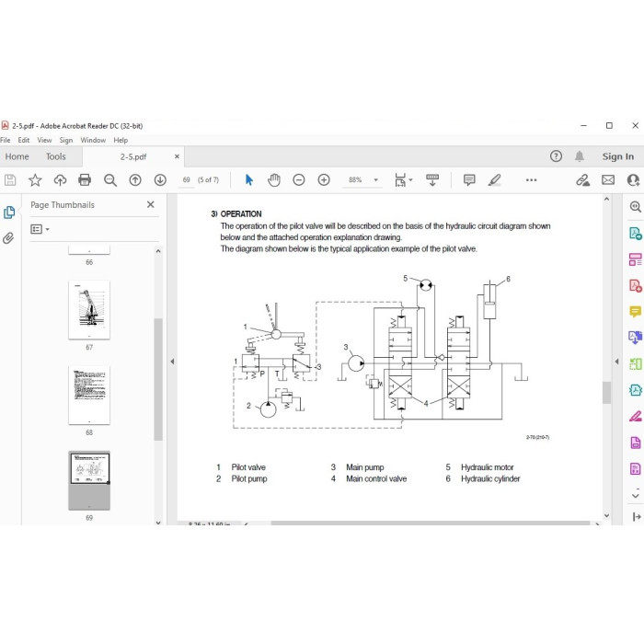
Task: Go to next page arrow
Action: coord(160,180)
